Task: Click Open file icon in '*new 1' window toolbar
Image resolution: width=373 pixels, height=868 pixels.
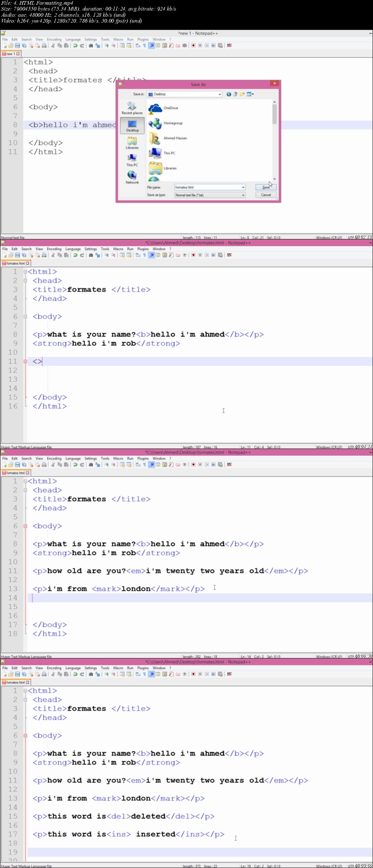Action: 11,46
